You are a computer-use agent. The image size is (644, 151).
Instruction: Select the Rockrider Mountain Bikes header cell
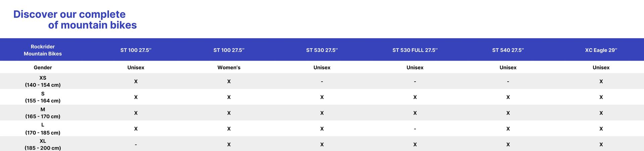pyautogui.click(x=43, y=50)
